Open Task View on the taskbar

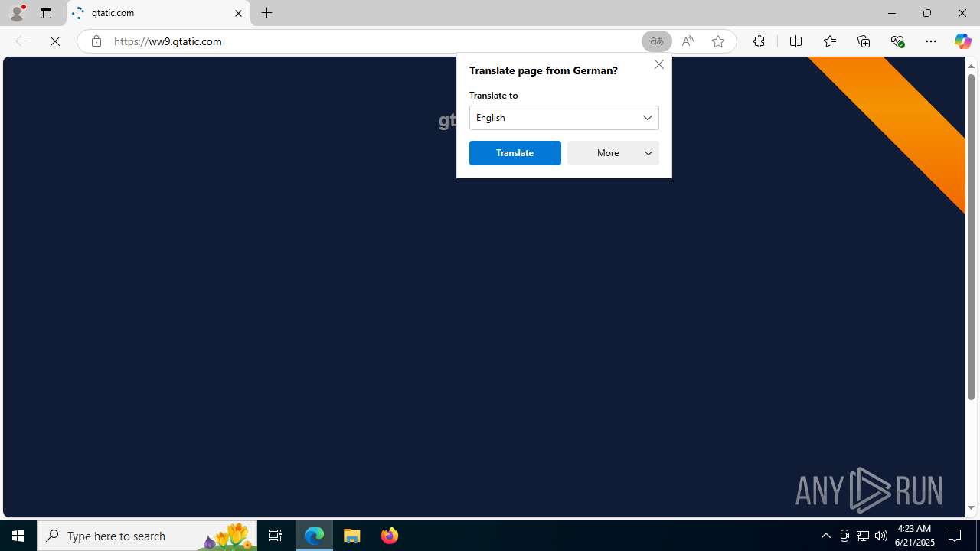276,536
